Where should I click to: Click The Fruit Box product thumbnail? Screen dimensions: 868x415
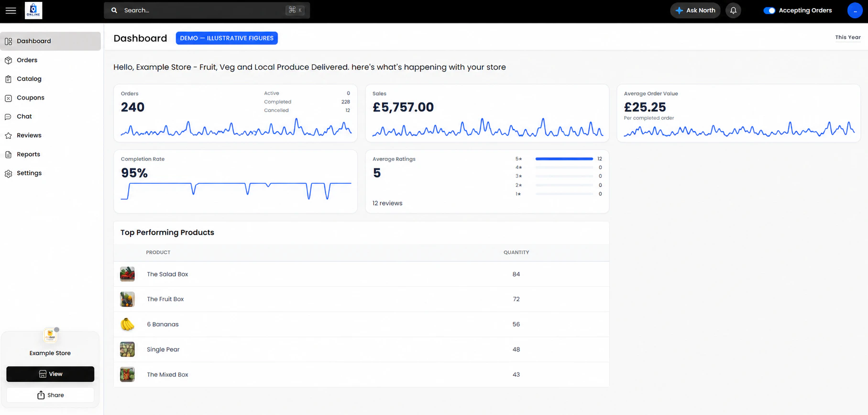[127, 299]
